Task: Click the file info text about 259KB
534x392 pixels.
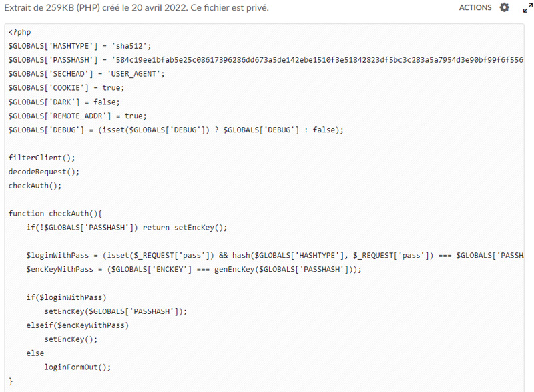Action: 137,7
